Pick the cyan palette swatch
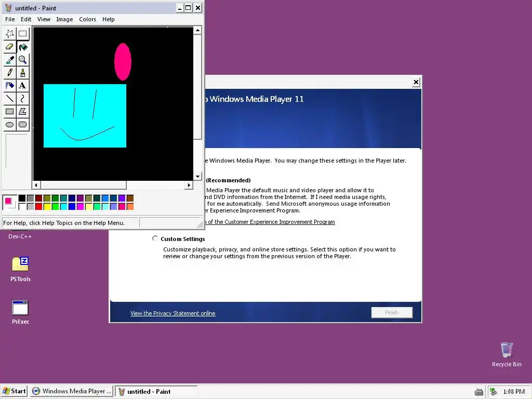The height and width of the screenshot is (399, 532). pos(63,206)
